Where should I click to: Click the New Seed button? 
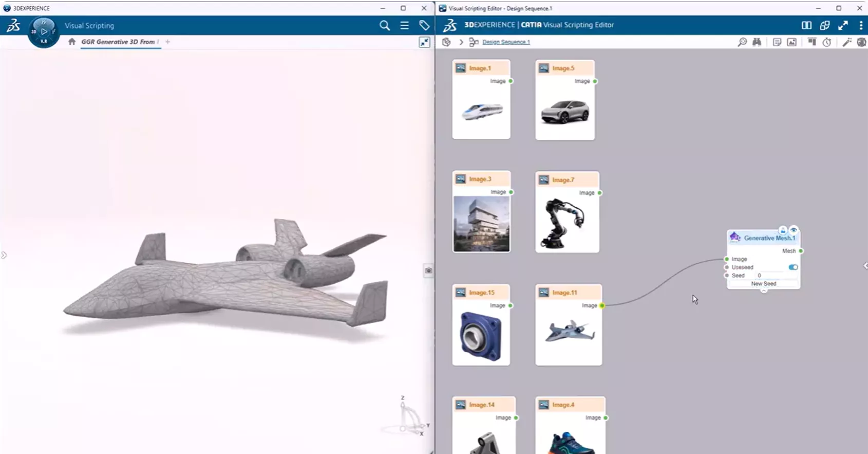[x=764, y=284]
